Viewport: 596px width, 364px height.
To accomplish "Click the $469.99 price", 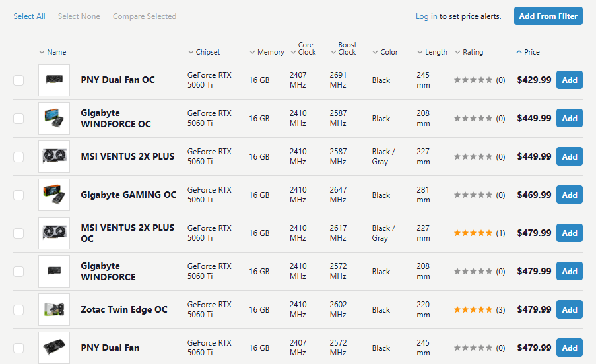I will [534, 195].
